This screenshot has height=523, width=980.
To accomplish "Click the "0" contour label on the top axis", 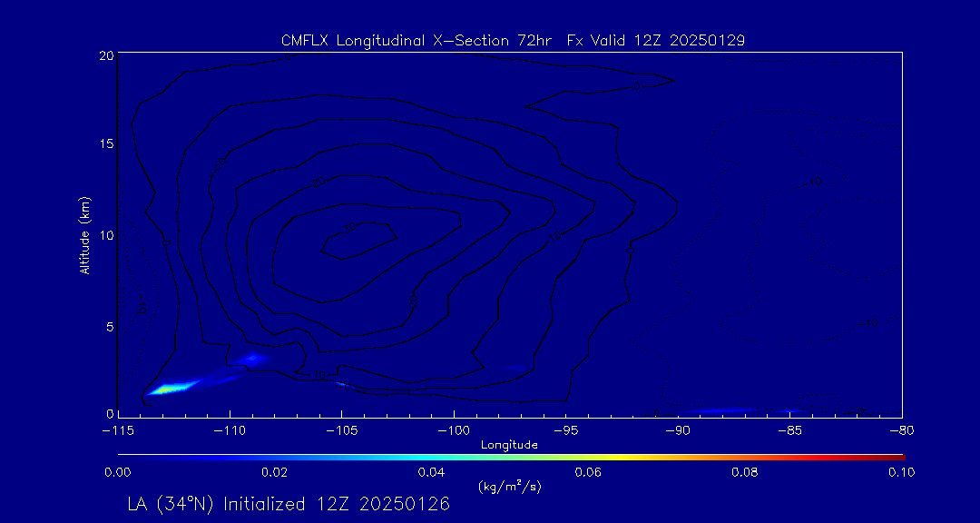I will point(288,57).
